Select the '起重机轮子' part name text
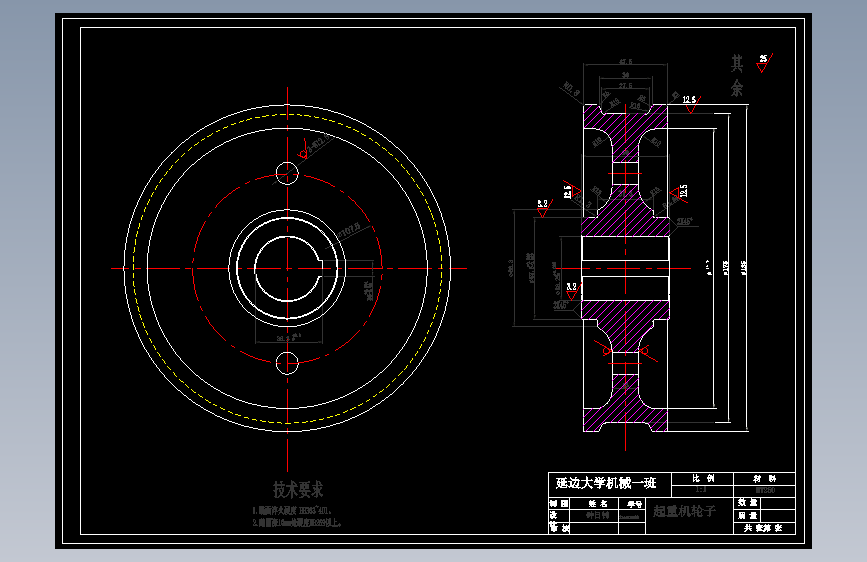Screen dimensions: 867x562 tap(685, 511)
